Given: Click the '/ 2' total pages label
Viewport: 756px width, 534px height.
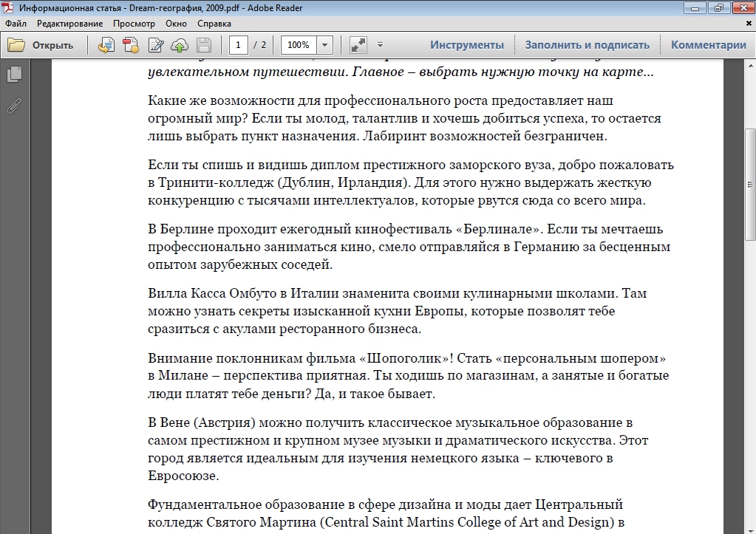Looking at the screenshot, I should click(x=259, y=45).
